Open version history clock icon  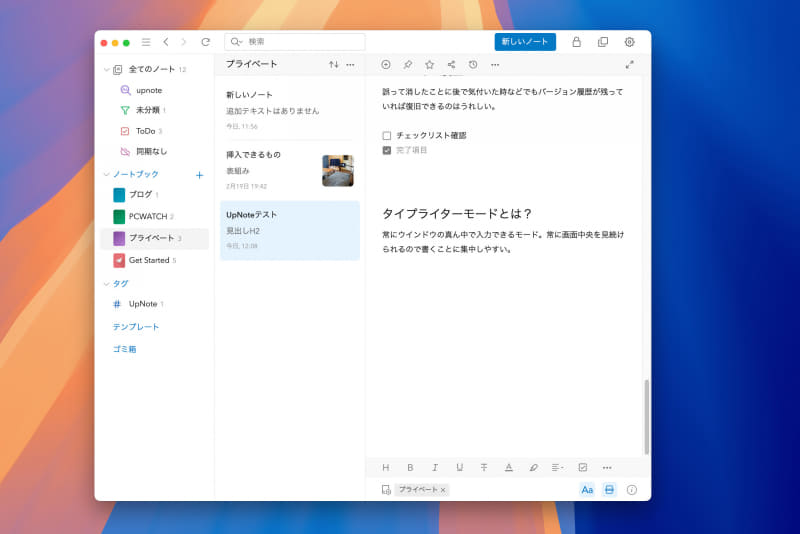point(473,64)
